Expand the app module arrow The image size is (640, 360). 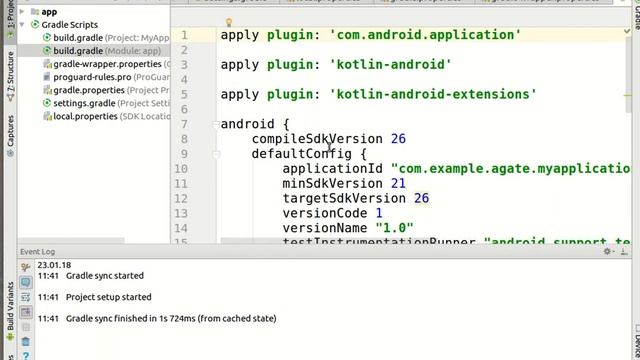point(22,12)
